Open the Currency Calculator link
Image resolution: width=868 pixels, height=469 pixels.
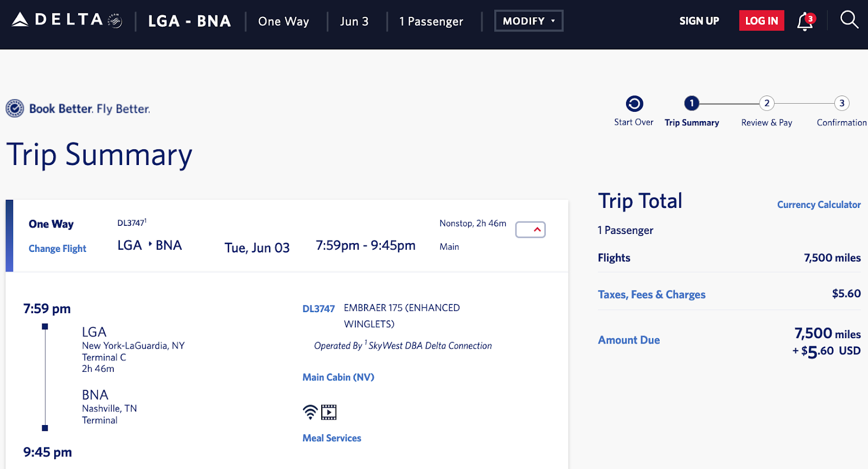click(819, 205)
